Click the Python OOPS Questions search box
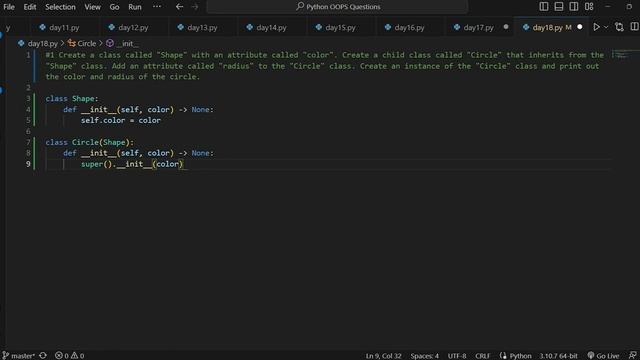 pos(337,7)
